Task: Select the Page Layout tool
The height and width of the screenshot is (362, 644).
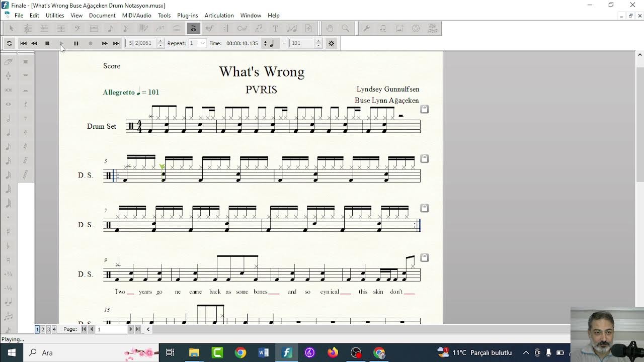Action: point(308,29)
